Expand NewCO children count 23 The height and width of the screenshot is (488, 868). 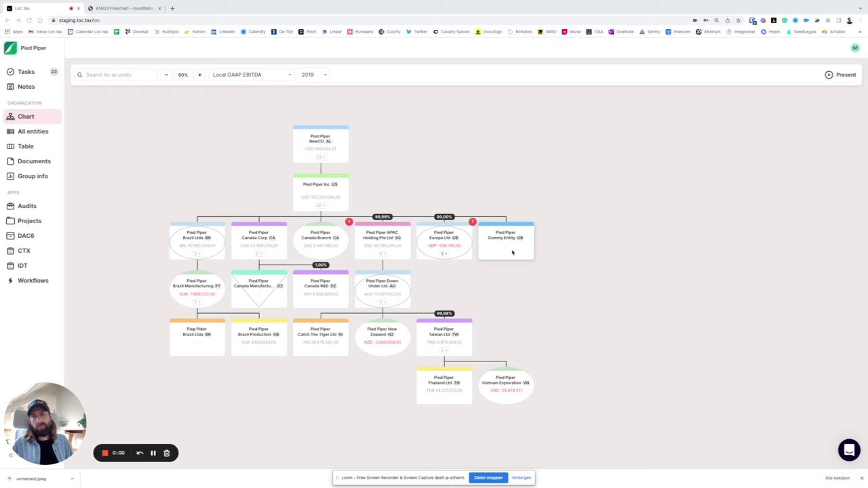pyautogui.click(x=320, y=157)
